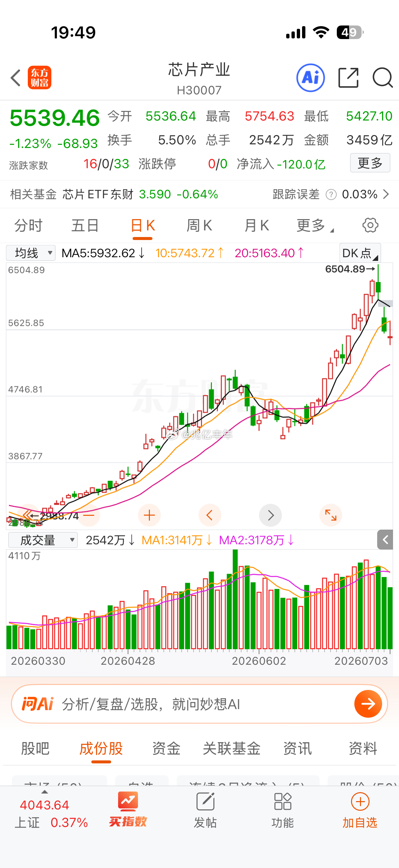Tap the index code H30007
Viewport: 399px width, 868px height.
pos(199,90)
